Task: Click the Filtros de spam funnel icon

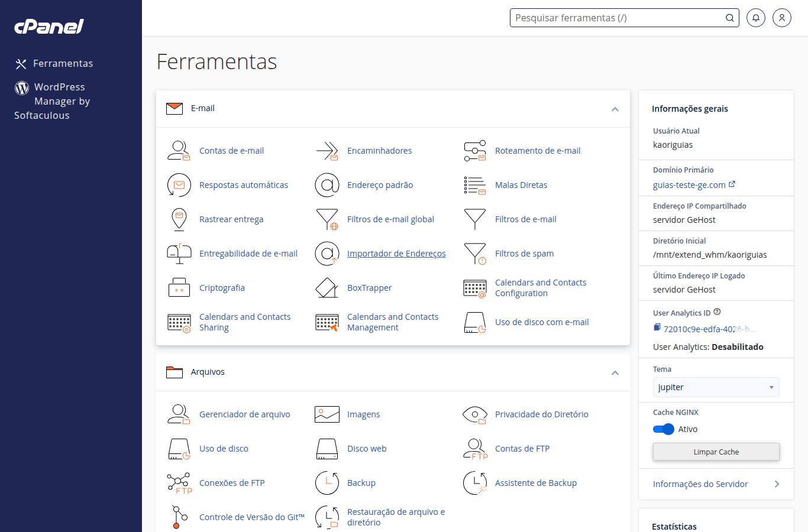Action: (x=475, y=254)
